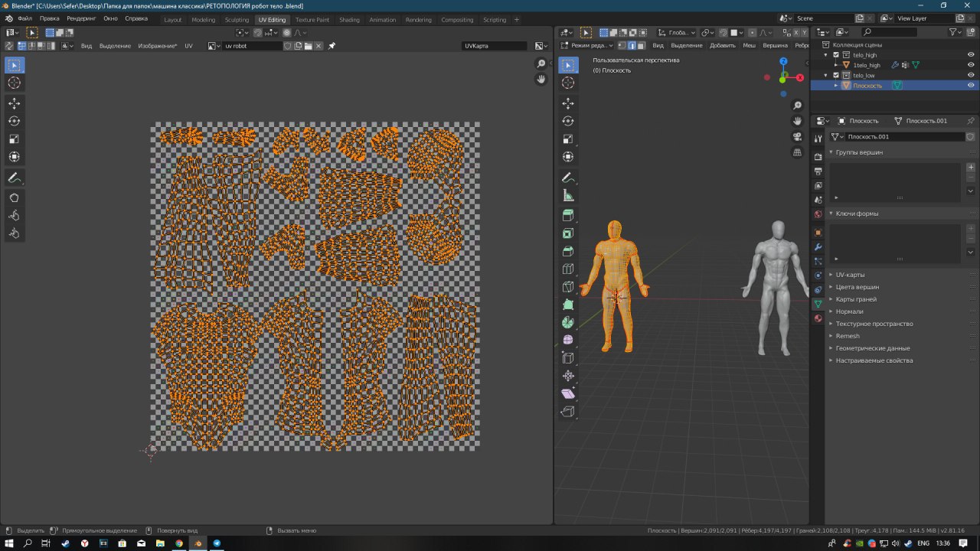Screen dimensions: 980x551
Task: Collapse the Ключи формы panel
Action: click(x=902, y=214)
